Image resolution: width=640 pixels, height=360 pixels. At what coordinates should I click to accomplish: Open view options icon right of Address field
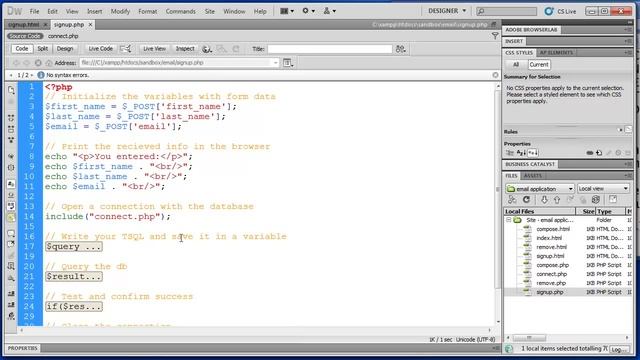pyautogui.click(x=288, y=63)
